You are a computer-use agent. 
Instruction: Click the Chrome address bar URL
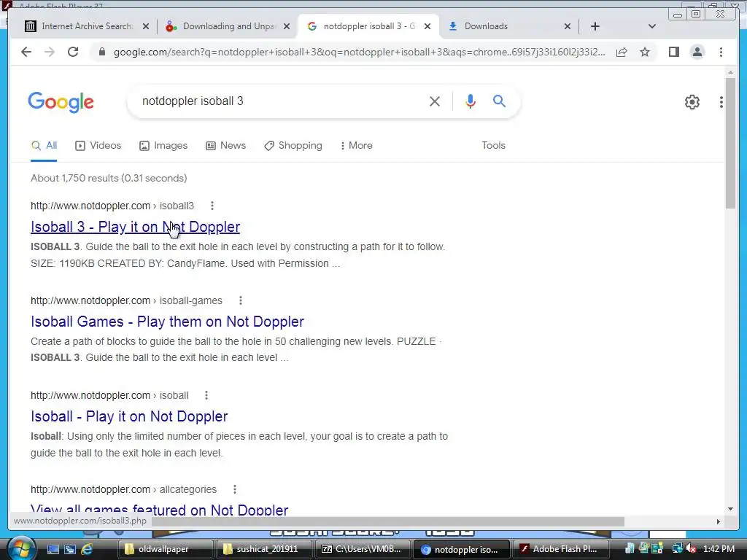point(359,52)
